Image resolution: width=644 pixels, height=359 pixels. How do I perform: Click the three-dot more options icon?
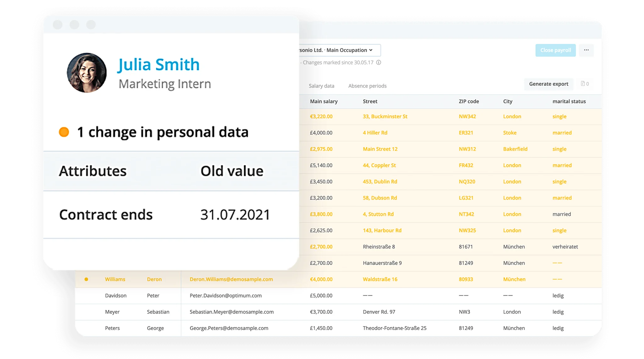pos(586,50)
